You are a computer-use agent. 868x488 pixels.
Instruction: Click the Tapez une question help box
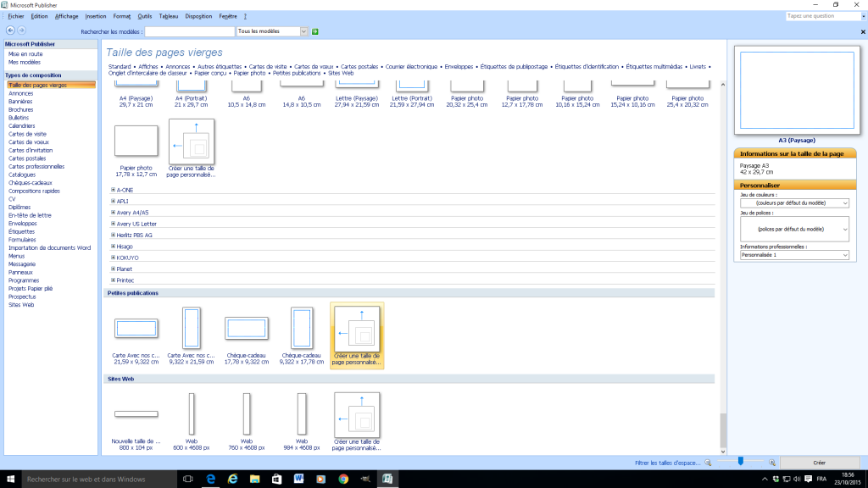(x=823, y=16)
